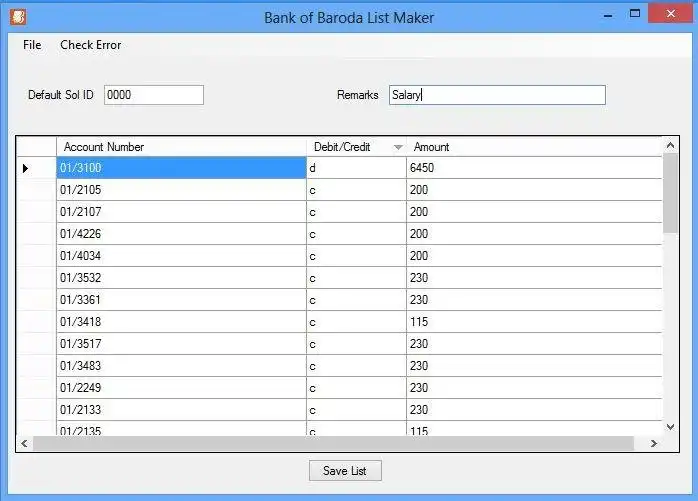698x501 pixels.
Task: Sort by Amount column header
Action: pyautogui.click(x=534, y=147)
